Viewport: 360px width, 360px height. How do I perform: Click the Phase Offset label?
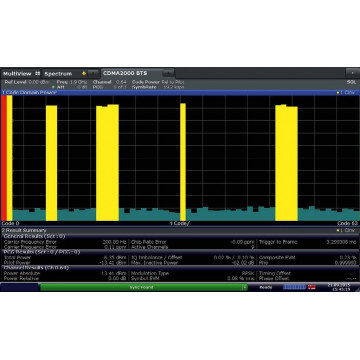[274, 278]
